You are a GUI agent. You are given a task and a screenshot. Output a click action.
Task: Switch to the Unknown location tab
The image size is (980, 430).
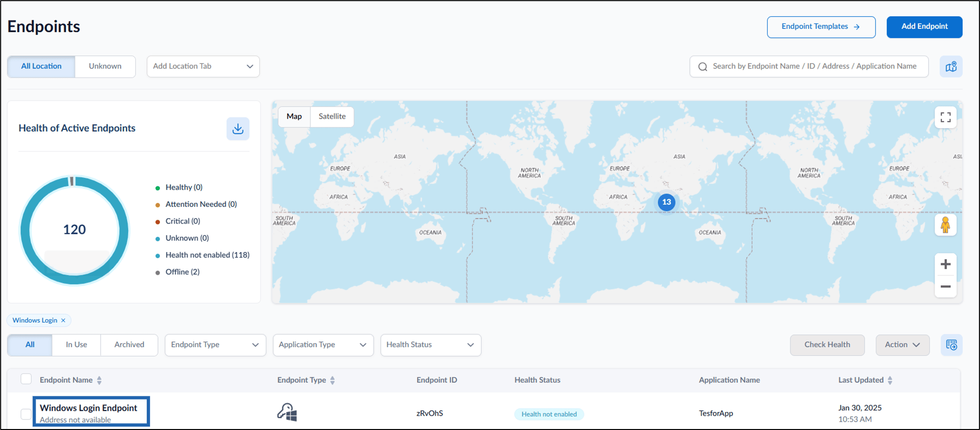pyautogui.click(x=105, y=67)
